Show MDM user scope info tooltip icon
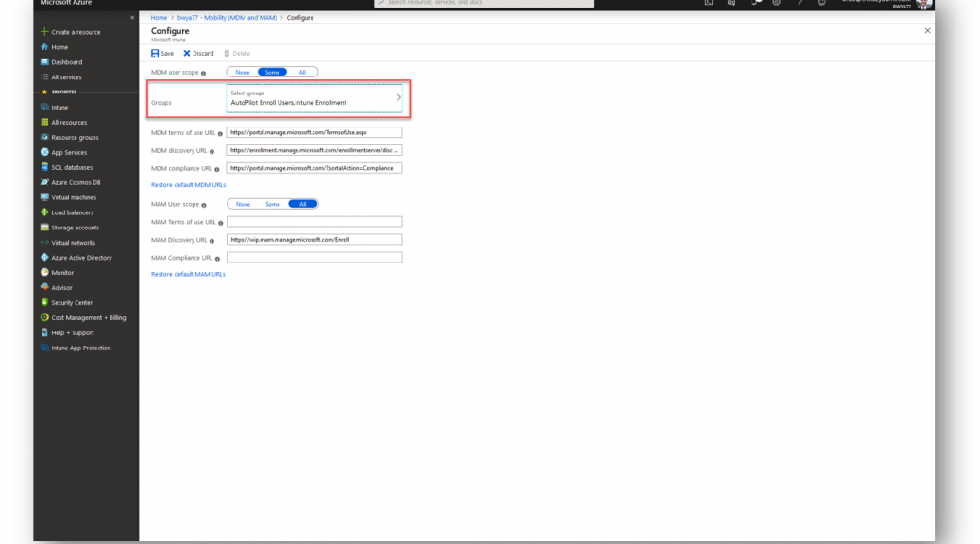Screen dimensions: 980x544 tap(203, 73)
